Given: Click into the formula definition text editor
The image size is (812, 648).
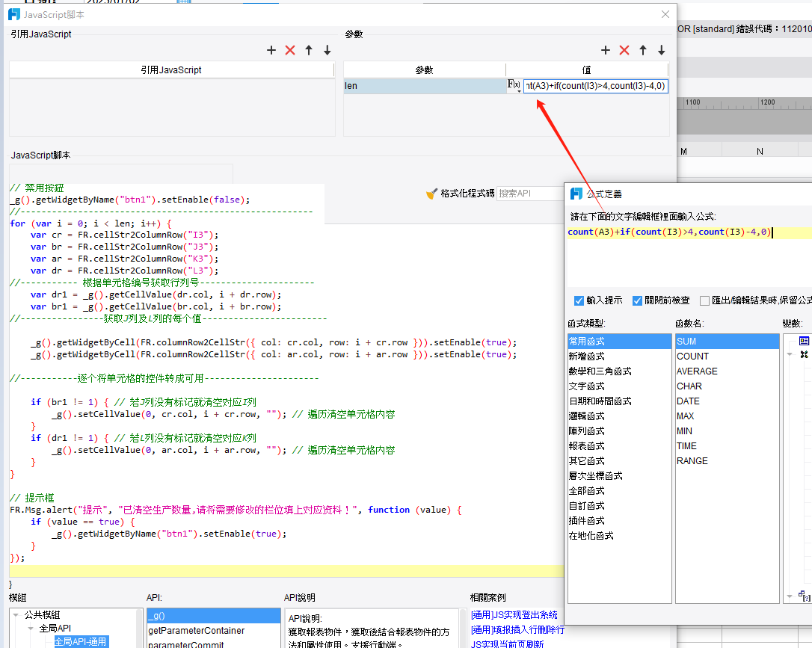Looking at the screenshot, I should tap(689, 256).
